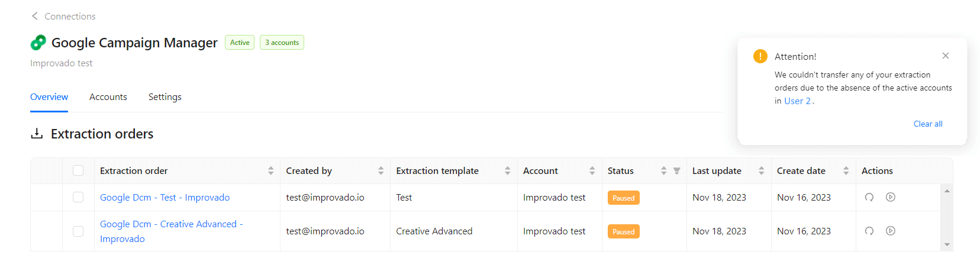Click play icon for Google Dcm - Test order
Image resolution: width=980 pixels, height=258 pixels.
890,197
